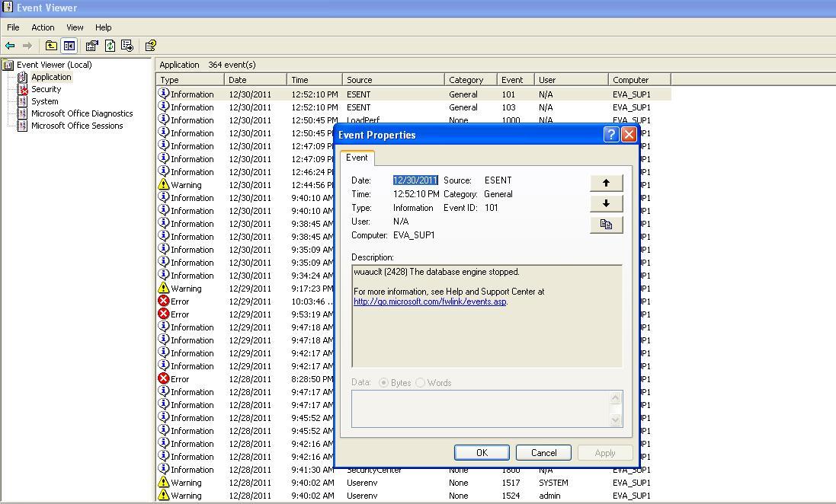Click the Warning icon at 9:17:23 PM

164,288
